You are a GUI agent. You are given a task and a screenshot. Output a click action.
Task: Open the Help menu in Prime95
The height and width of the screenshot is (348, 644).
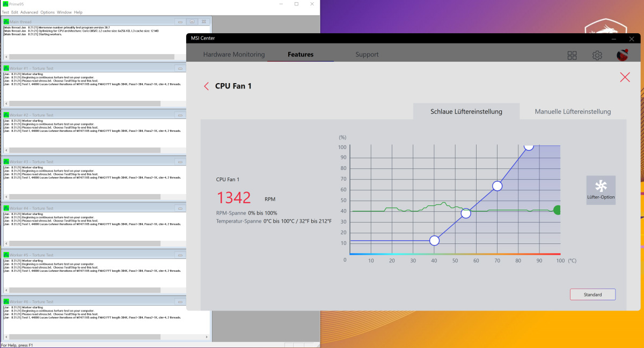[78, 12]
